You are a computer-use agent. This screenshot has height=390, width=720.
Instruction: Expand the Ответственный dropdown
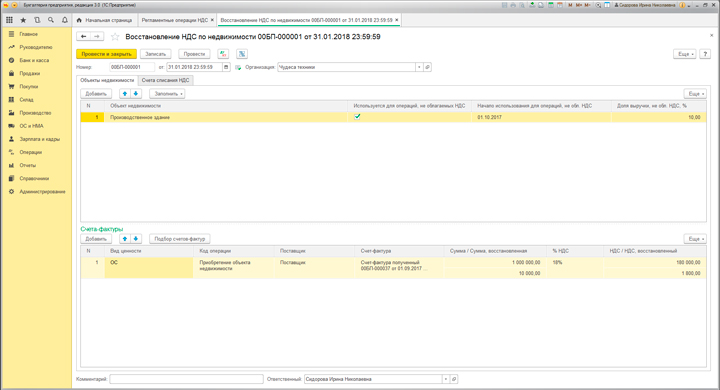pos(445,379)
